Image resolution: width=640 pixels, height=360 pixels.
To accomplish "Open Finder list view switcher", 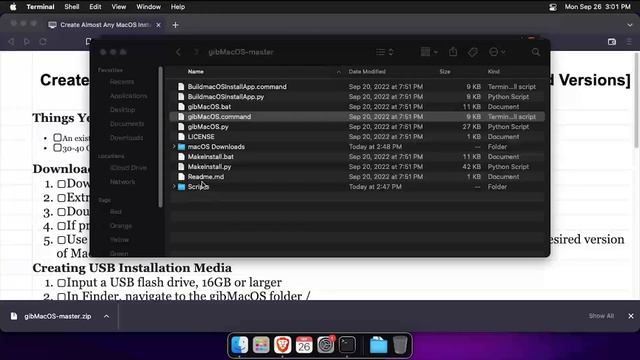I will (x=384, y=52).
